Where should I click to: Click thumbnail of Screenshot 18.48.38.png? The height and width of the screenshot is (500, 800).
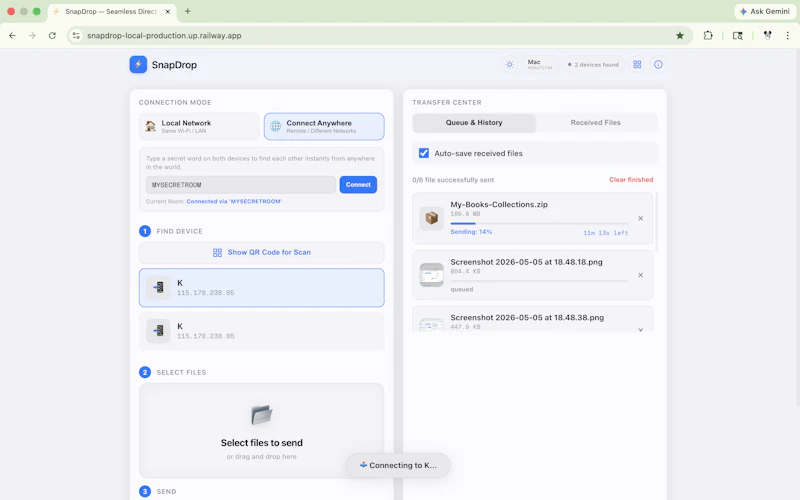[x=432, y=324]
